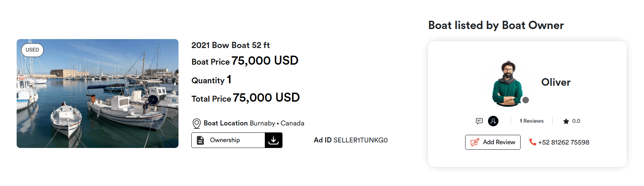Click the seller name Oliver
Viewport: 644px width, 186px height.
pyautogui.click(x=556, y=82)
